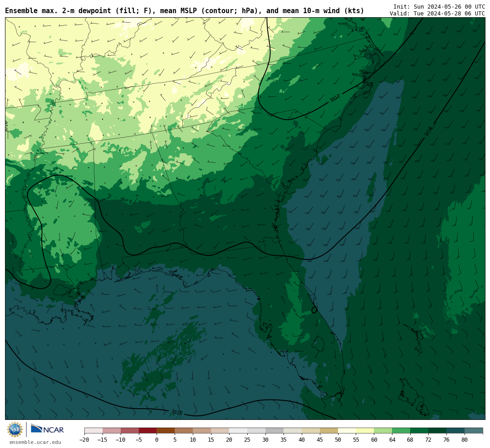Viewport: 490px width, 448px height.
Task: Click the 1016 contour label in the Gulf
Action: (x=176, y=412)
